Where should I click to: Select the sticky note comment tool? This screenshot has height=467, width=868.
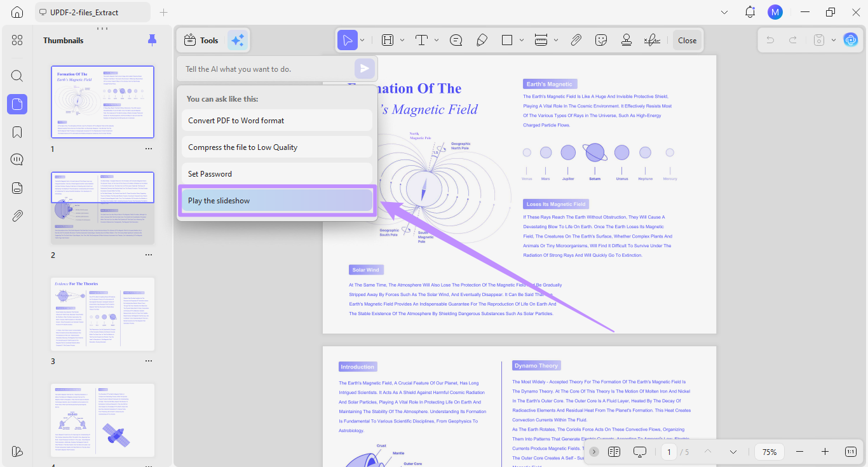456,40
